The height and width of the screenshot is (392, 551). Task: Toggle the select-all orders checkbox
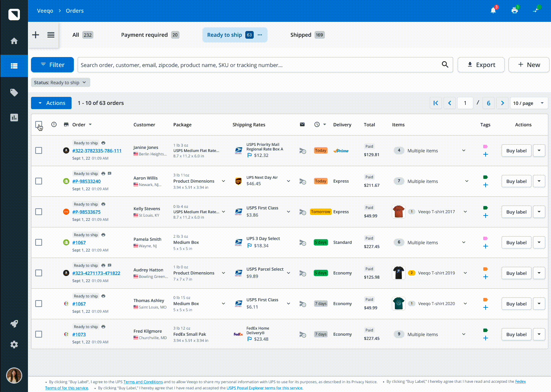[39, 124]
